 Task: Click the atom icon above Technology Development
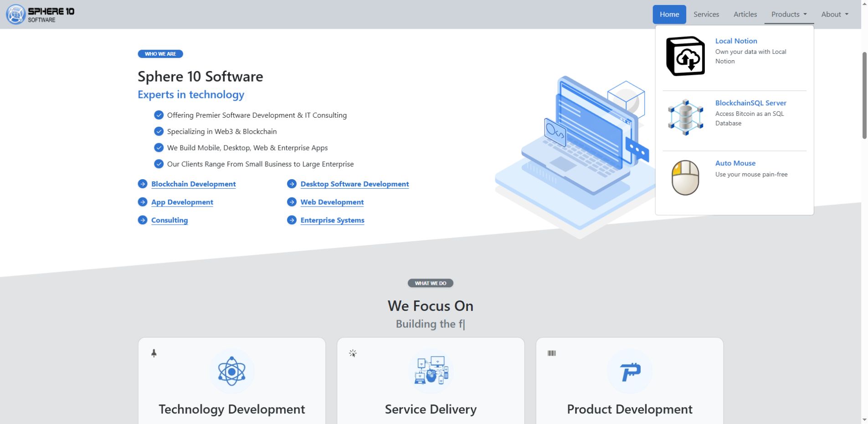pos(232,371)
